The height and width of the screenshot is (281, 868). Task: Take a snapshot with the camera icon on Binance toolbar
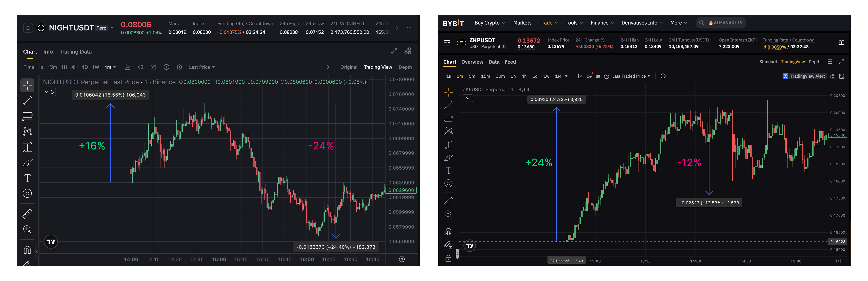pyautogui.click(x=153, y=67)
